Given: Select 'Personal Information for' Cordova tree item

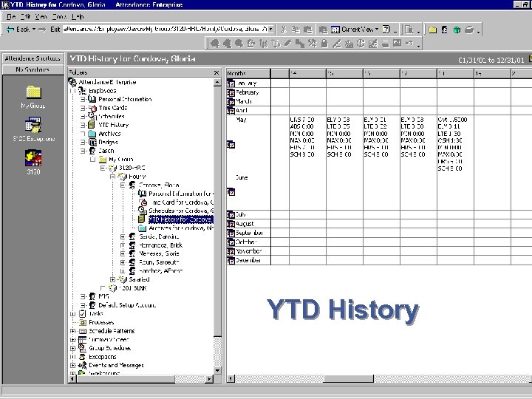Looking at the screenshot, I should 181,194.
